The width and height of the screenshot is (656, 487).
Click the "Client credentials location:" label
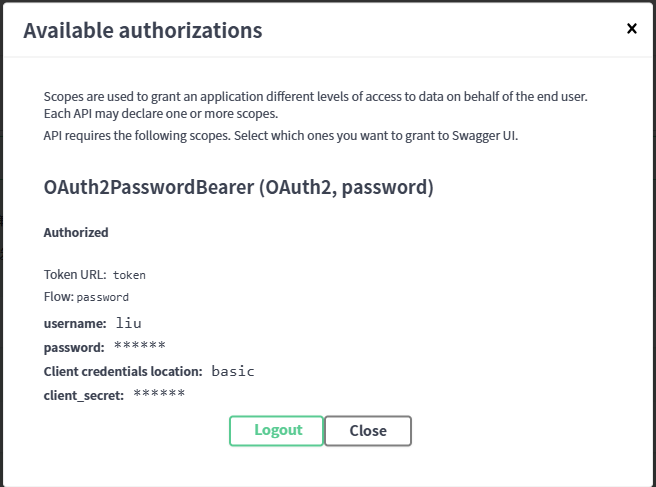[x=123, y=371]
